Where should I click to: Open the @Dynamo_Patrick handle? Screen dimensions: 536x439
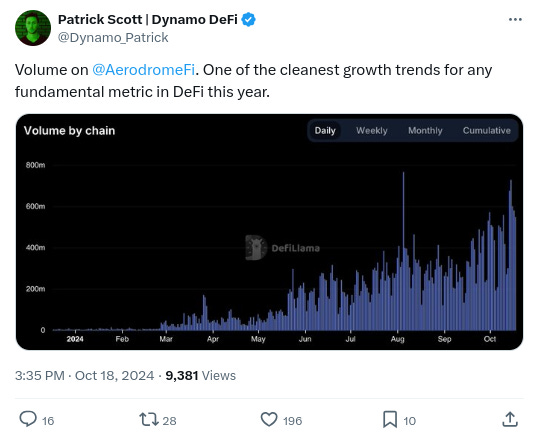point(113,38)
